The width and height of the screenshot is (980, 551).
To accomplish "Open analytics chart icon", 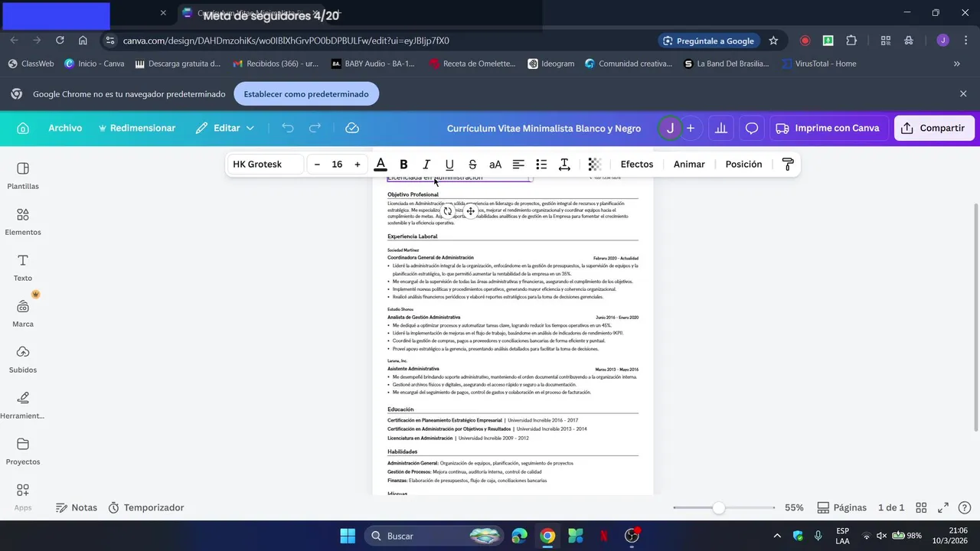I will pyautogui.click(x=720, y=128).
